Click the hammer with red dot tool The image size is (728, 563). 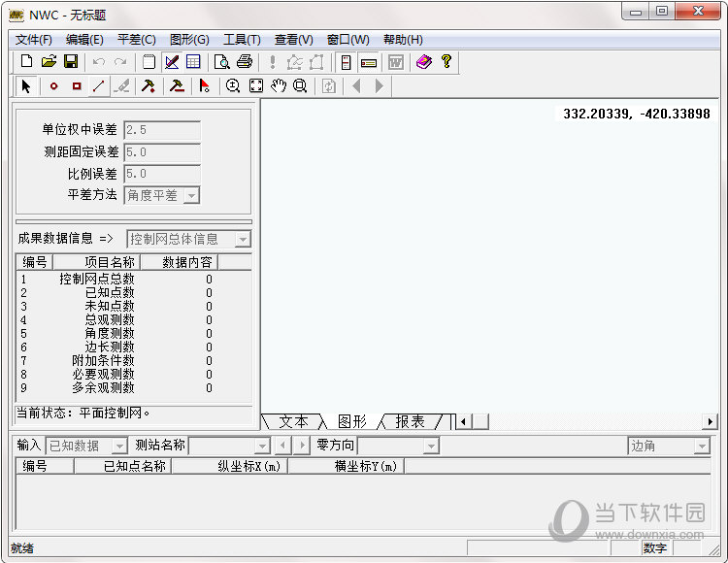click(149, 85)
